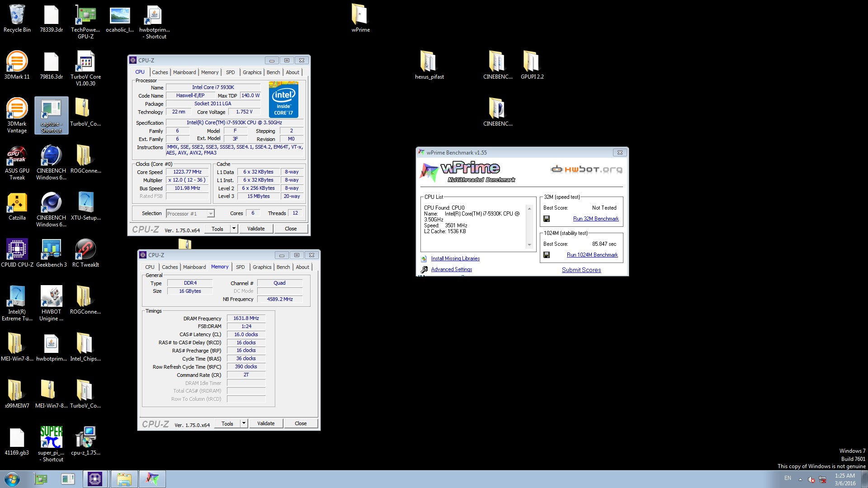
Task: Open Catzilla desktop icon
Action: (17, 206)
